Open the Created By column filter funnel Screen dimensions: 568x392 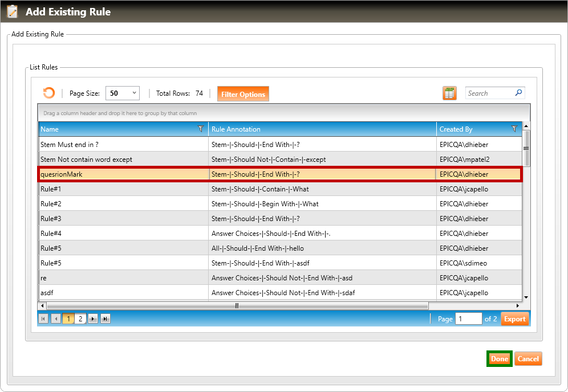pos(514,129)
